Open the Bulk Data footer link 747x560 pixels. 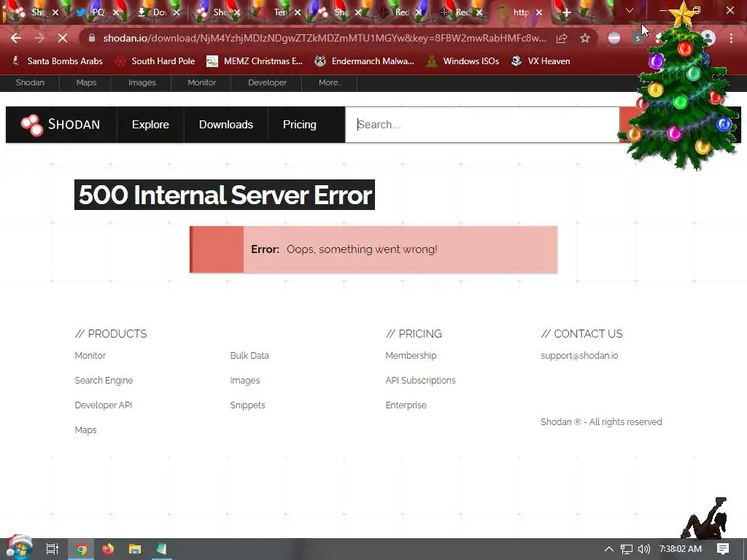click(x=249, y=356)
